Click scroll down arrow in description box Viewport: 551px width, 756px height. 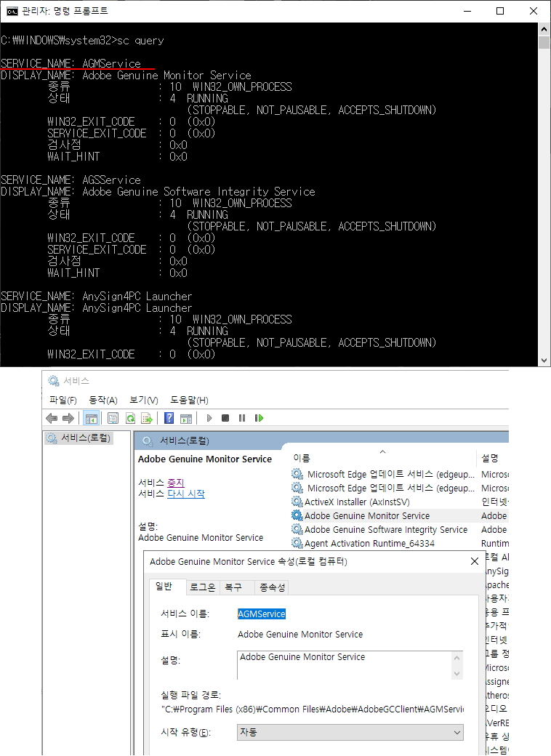[x=457, y=673]
